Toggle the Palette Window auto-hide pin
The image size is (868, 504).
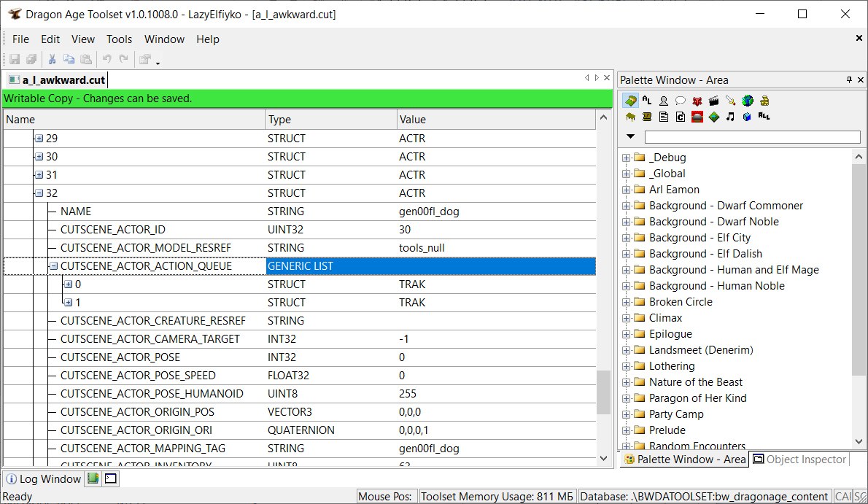coord(849,80)
